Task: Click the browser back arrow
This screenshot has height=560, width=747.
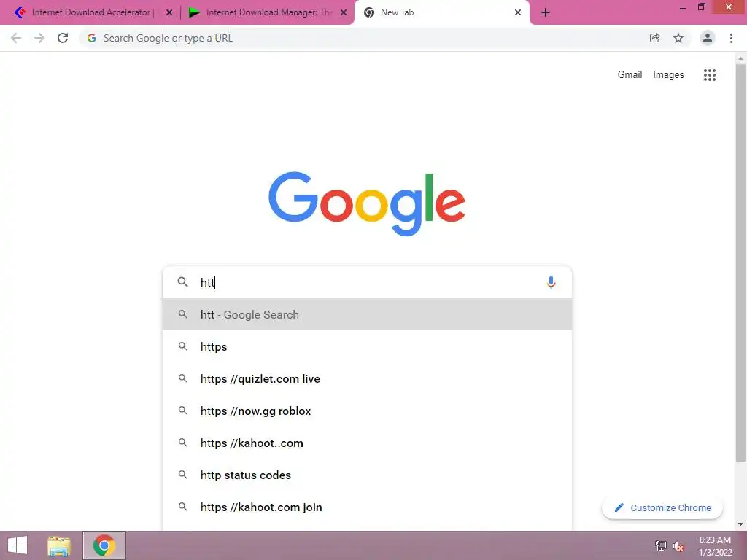Action: point(16,38)
